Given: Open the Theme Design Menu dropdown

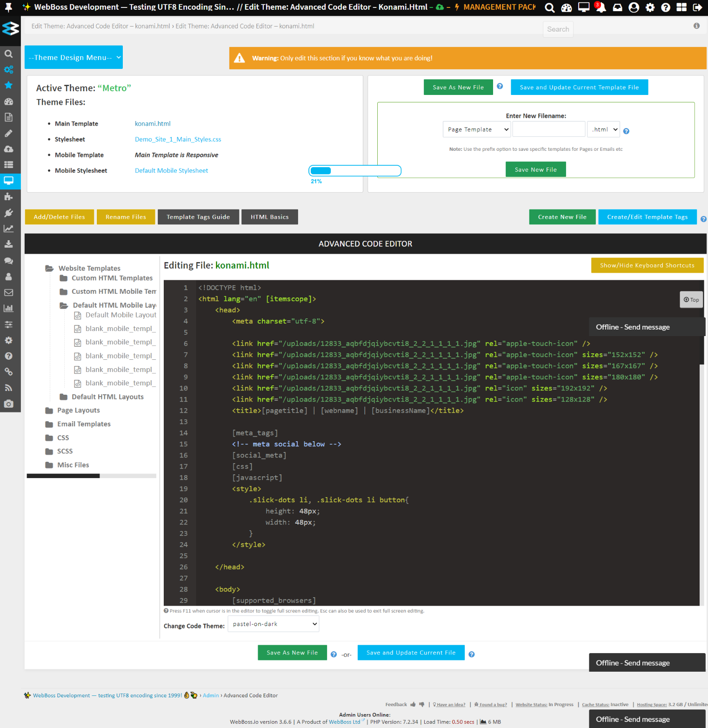Looking at the screenshot, I should click(x=73, y=57).
